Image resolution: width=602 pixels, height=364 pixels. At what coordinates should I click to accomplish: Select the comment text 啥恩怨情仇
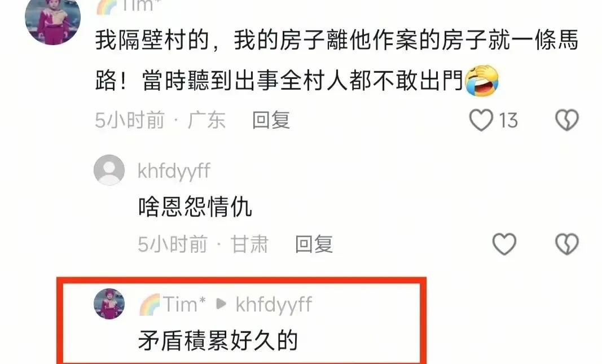(x=195, y=207)
